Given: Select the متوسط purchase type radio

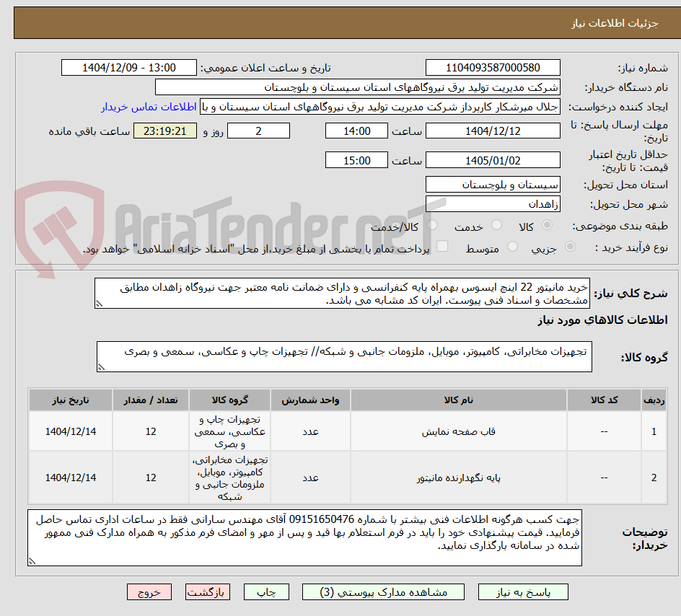Looking at the screenshot, I should (512, 247).
